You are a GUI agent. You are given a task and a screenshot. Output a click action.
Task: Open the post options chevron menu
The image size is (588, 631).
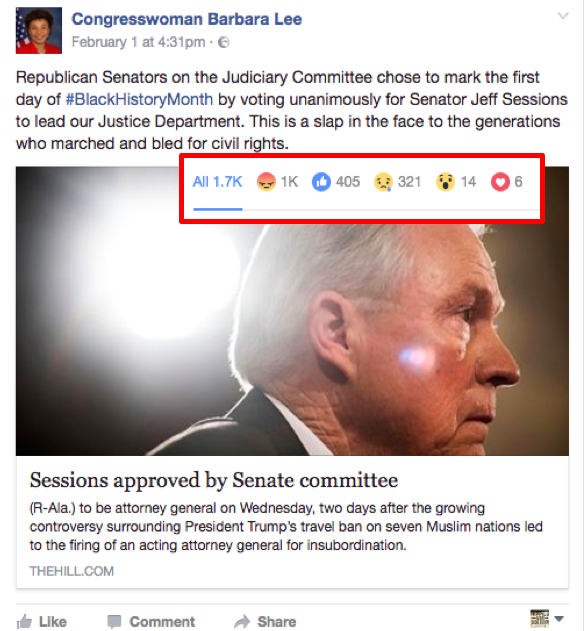point(563,16)
